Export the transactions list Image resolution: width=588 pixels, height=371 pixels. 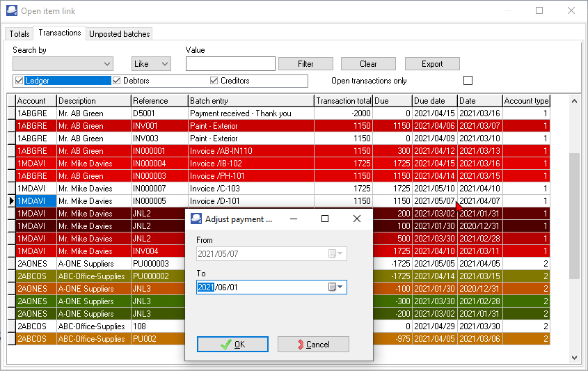coord(432,64)
